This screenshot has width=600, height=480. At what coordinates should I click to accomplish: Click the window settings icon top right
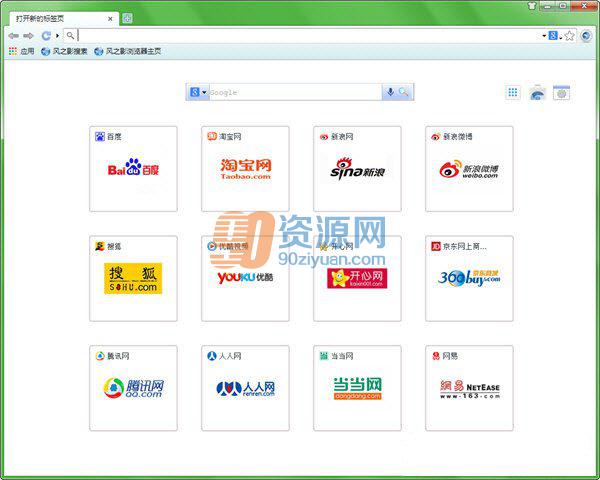(561, 93)
